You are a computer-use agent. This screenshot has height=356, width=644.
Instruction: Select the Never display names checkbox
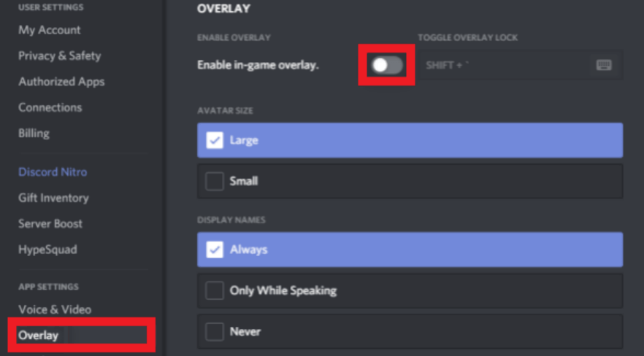click(x=215, y=331)
